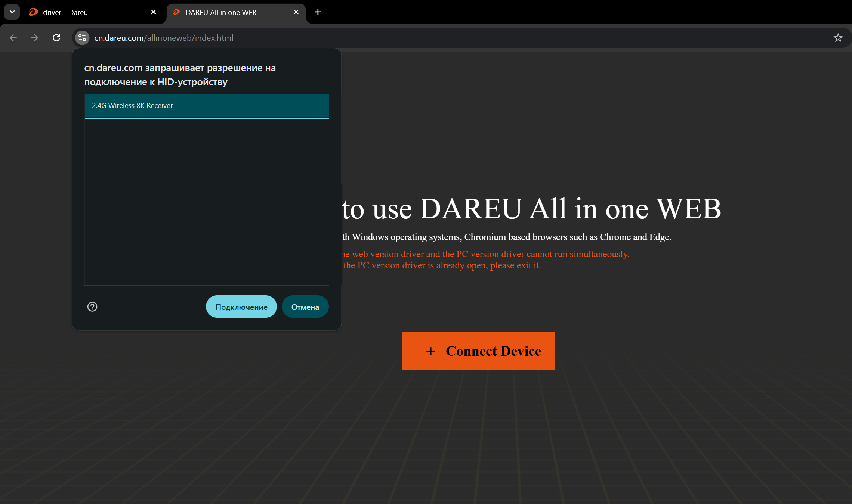Click the browser back arrow
The width and height of the screenshot is (852, 504).
pyautogui.click(x=13, y=38)
